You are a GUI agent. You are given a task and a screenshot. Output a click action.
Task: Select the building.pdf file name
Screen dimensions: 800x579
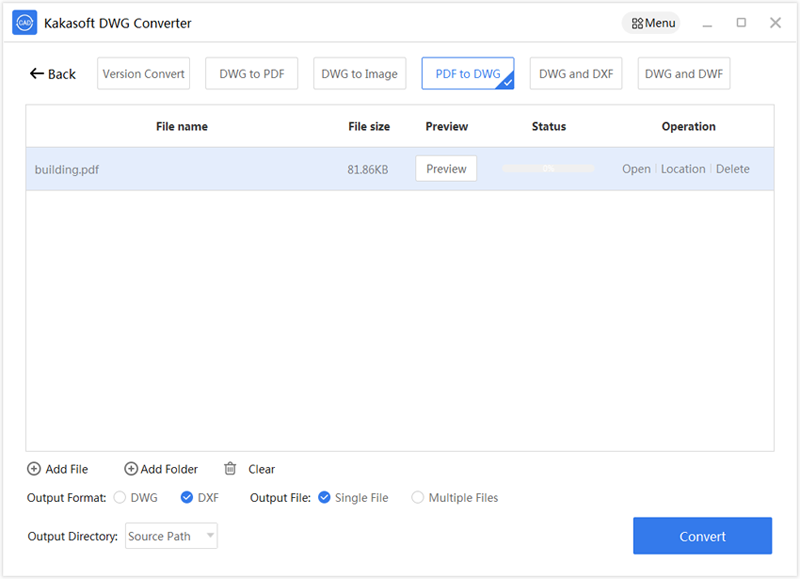[67, 169]
